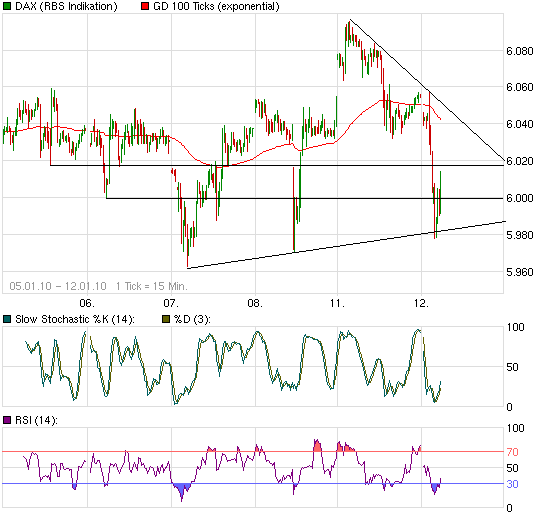This screenshot has height=516, width=545.
Task: Click the 6.080 price axis label
Action: click(x=520, y=51)
